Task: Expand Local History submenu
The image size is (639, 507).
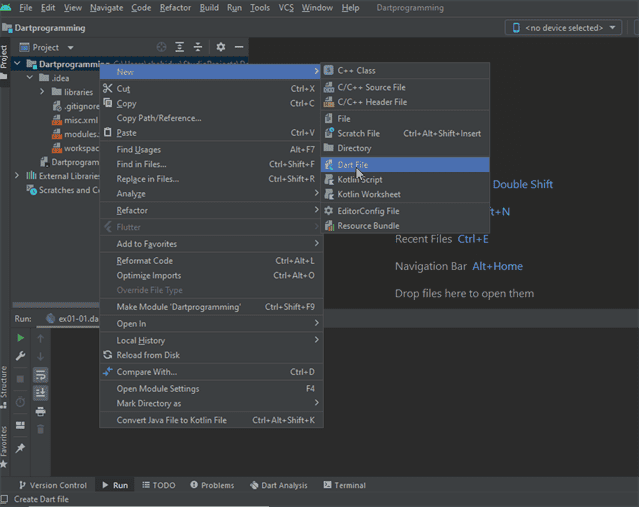Action: pyautogui.click(x=211, y=340)
